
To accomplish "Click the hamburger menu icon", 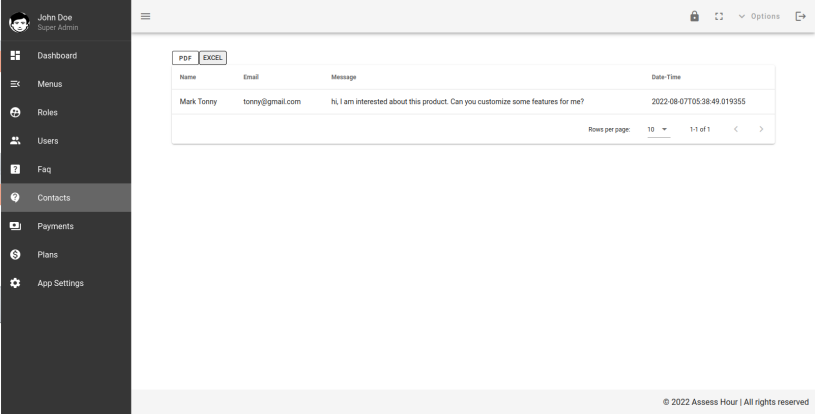I will (145, 16).
